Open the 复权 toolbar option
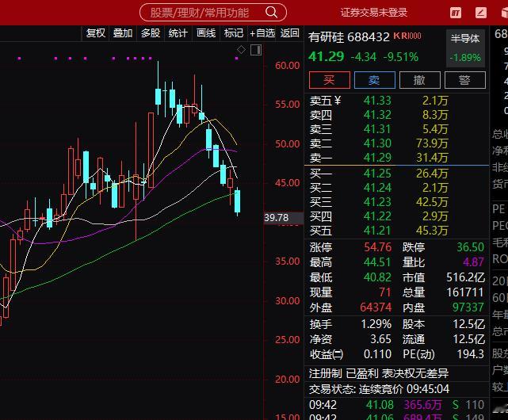 tap(95, 33)
